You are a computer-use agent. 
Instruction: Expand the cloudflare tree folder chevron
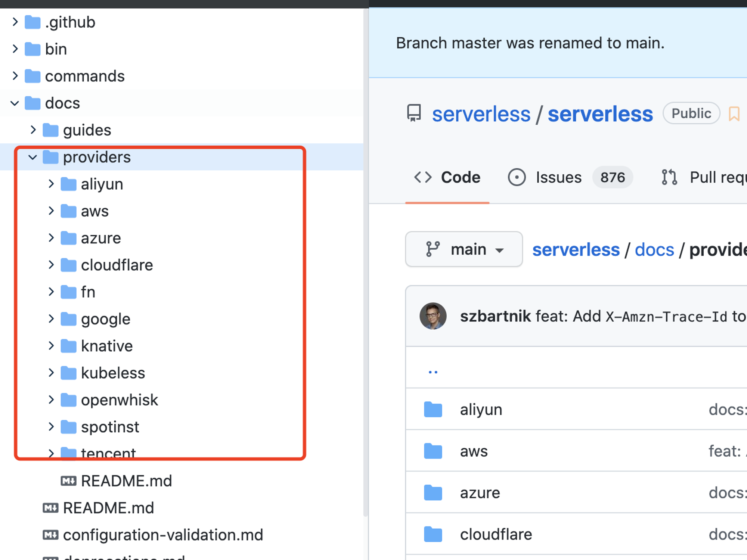[x=51, y=265]
